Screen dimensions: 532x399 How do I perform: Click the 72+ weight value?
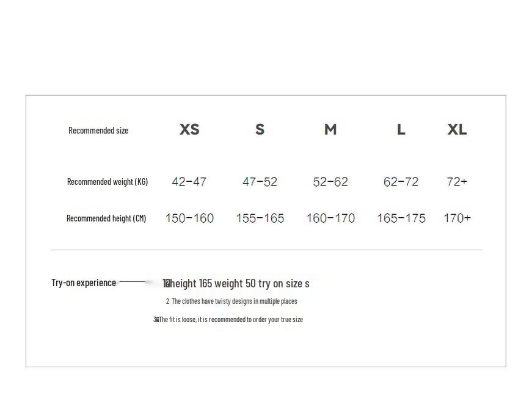[x=457, y=182]
